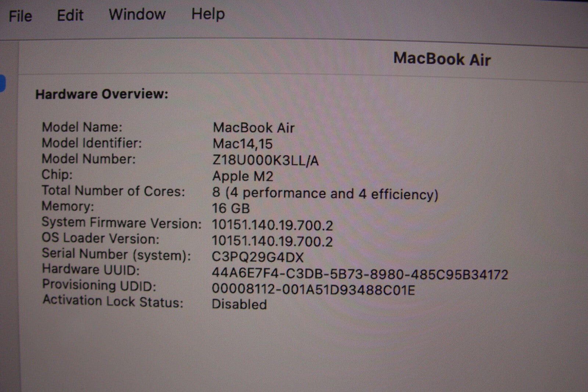Select the Mac14,15 model identifier value

243,144
